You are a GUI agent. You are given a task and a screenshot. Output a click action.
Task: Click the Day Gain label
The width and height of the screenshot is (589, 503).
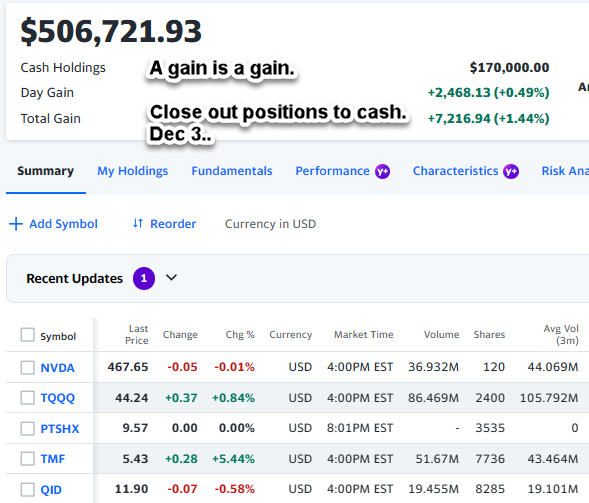click(47, 93)
